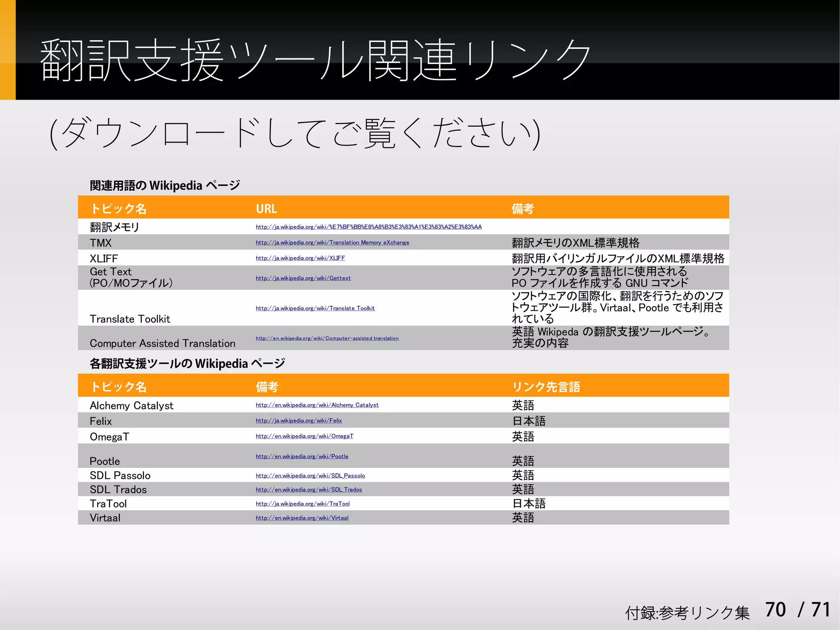Select the Computer Assisted Translation cell
Image resolution: width=840 pixels, height=630 pixels.
[x=162, y=343]
